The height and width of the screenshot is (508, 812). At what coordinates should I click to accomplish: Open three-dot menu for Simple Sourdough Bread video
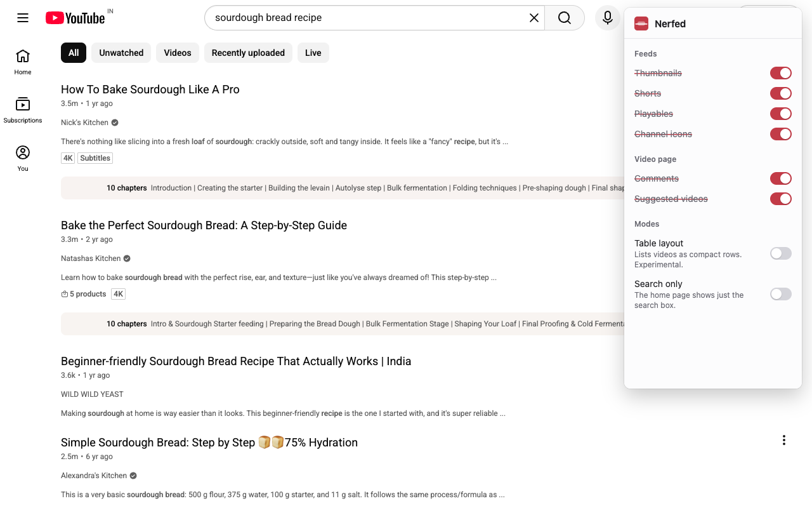(x=784, y=440)
